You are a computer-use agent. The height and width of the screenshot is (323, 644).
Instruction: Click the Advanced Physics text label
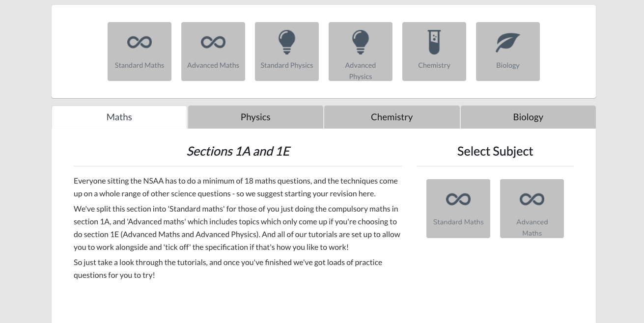pyautogui.click(x=361, y=71)
